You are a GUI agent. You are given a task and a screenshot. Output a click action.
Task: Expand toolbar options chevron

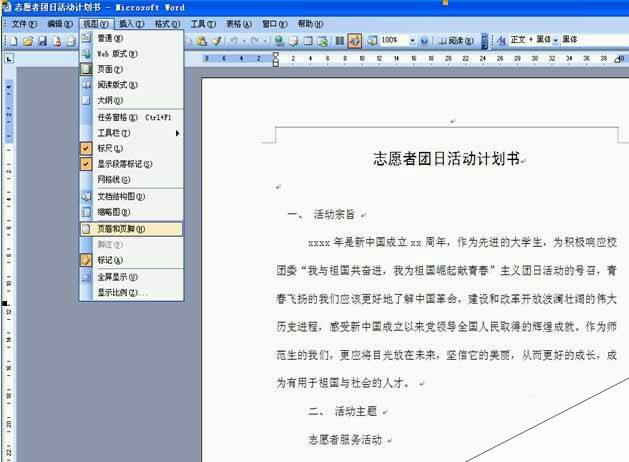coord(485,41)
